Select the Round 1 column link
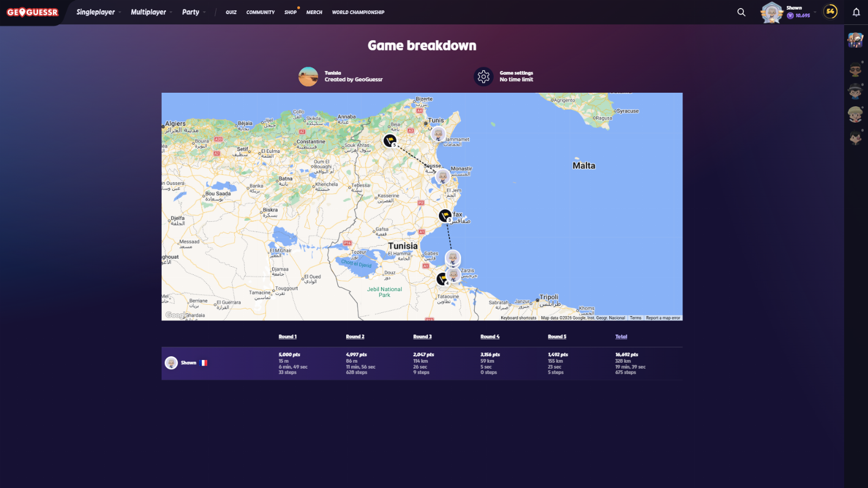 click(x=288, y=337)
